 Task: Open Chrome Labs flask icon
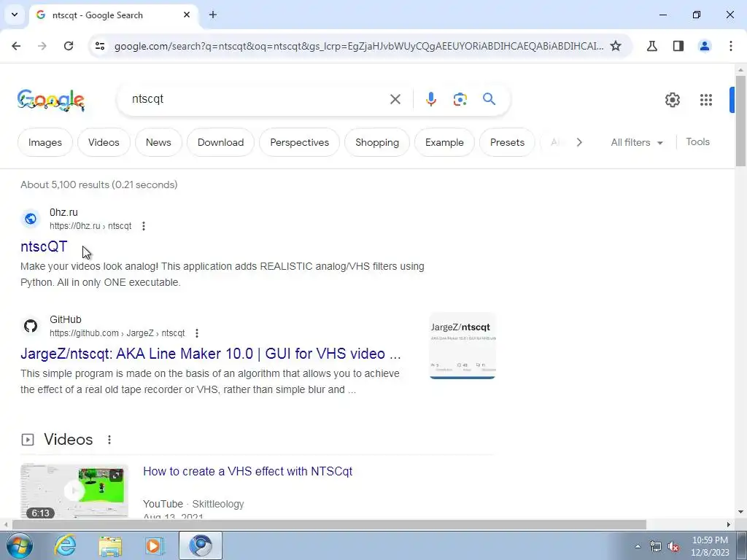(651, 46)
